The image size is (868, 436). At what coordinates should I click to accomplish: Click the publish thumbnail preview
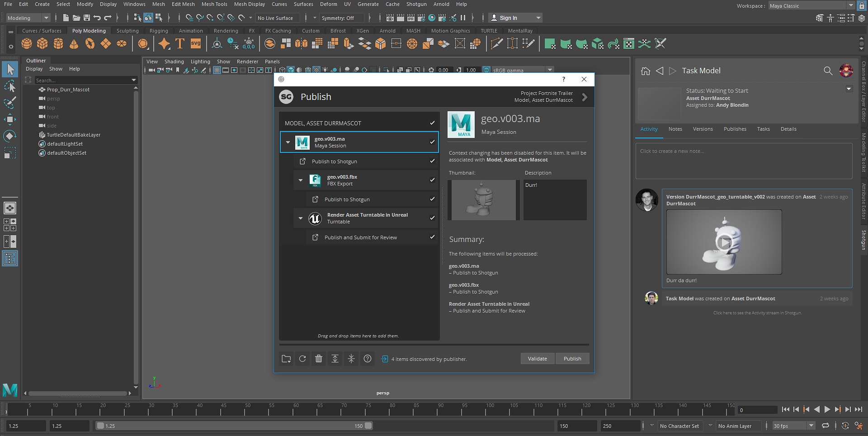[x=483, y=200]
